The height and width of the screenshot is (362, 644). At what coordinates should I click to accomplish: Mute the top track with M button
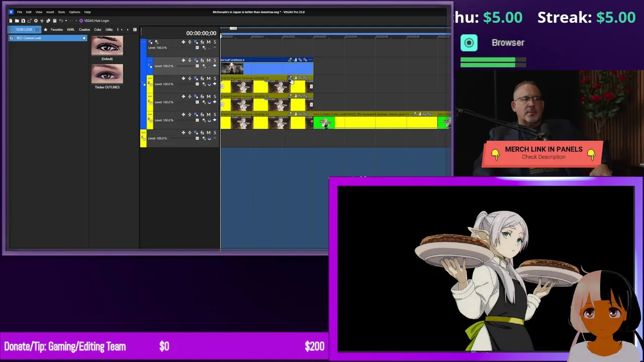tap(208, 42)
